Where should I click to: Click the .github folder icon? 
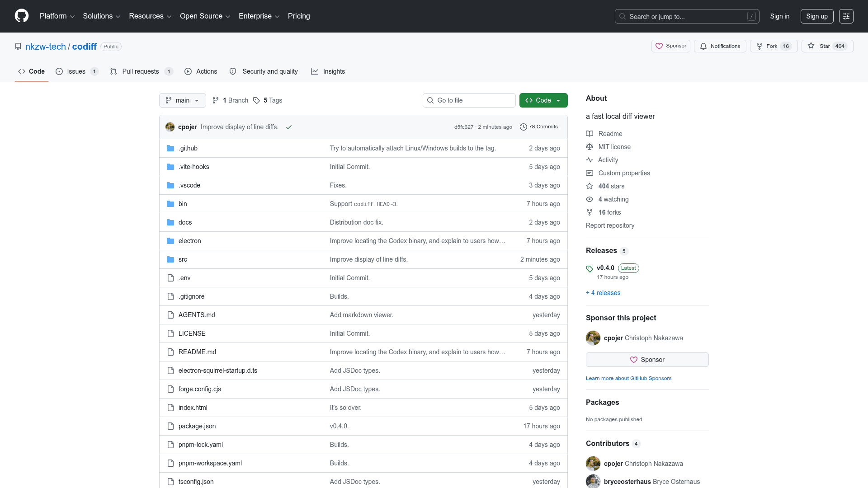170,148
